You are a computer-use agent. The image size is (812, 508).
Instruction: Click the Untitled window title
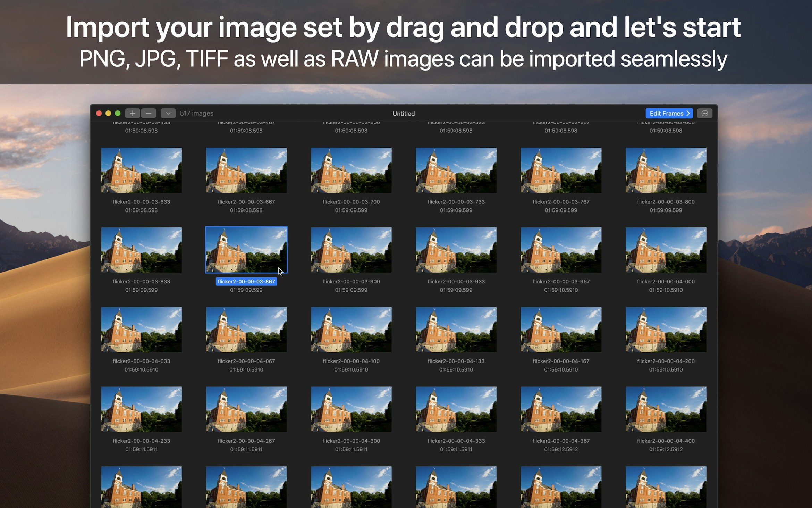403,114
